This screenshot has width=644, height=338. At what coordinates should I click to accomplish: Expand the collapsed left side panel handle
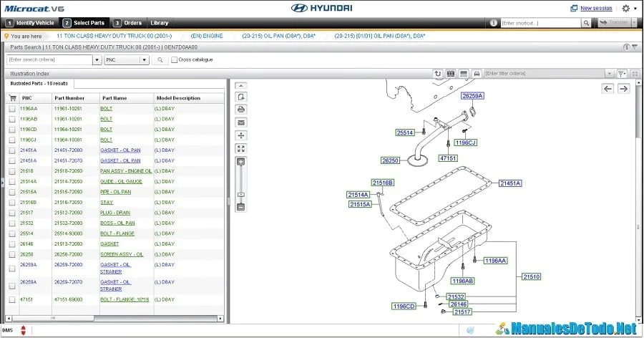pyautogui.click(x=1, y=182)
